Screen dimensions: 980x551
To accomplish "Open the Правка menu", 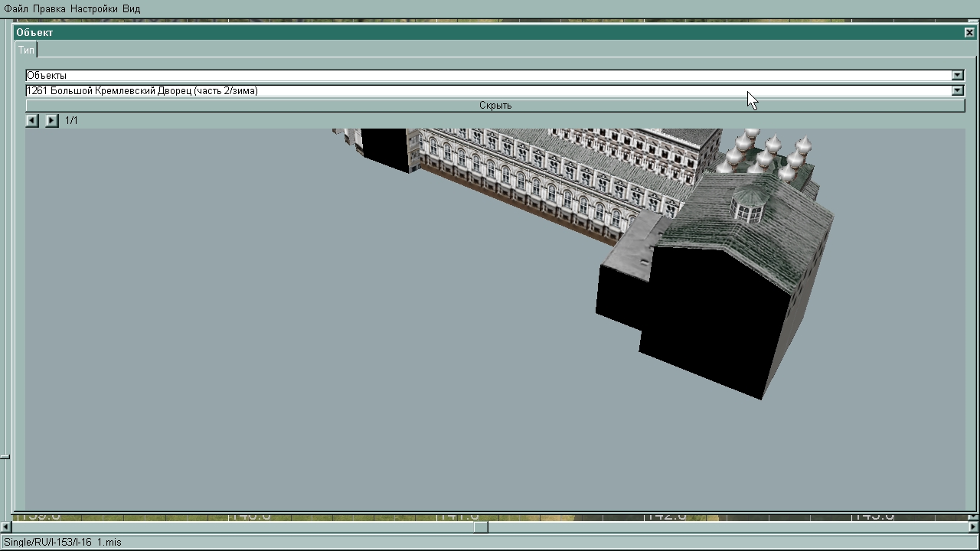I will (x=50, y=8).
